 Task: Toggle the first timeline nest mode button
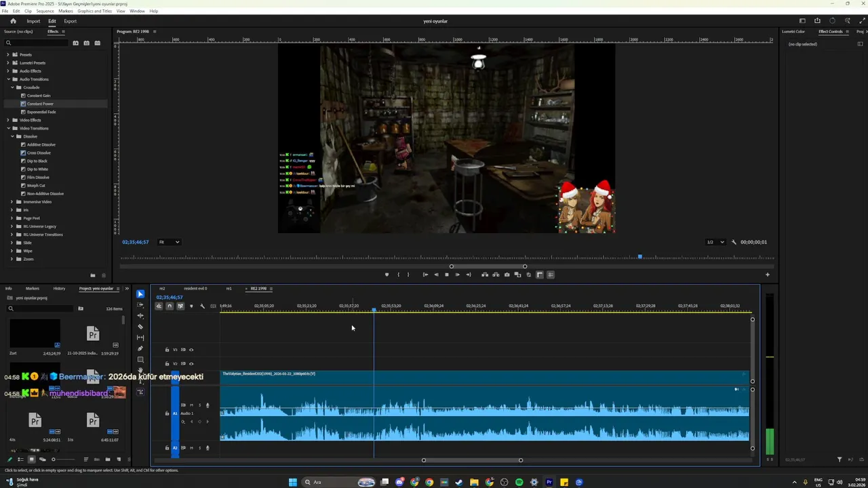[x=159, y=306]
